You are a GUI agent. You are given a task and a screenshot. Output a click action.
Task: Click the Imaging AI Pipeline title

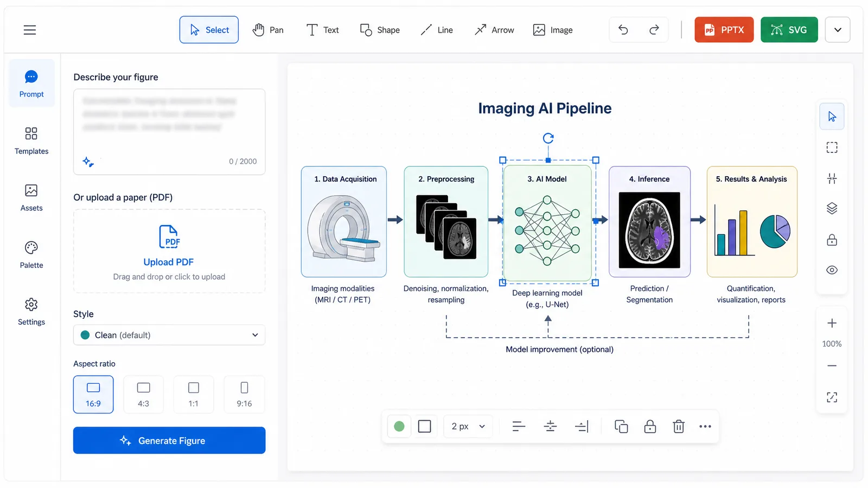[x=545, y=108]
